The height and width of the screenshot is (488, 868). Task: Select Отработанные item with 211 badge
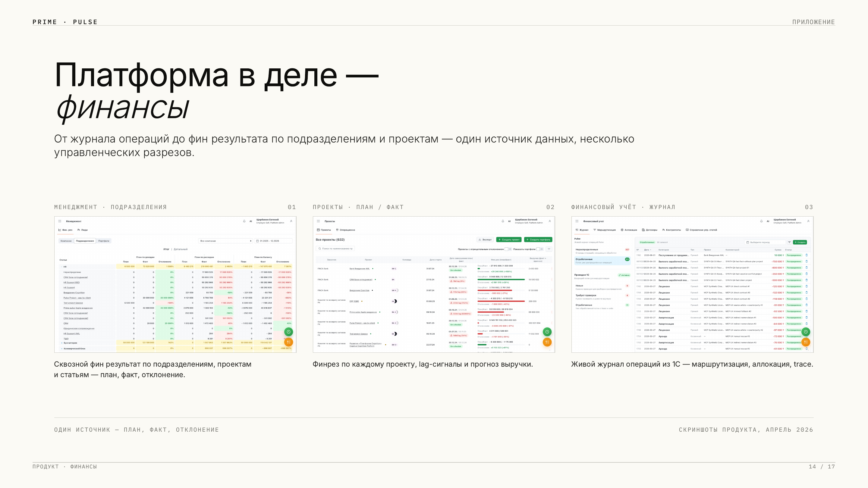pos(602,261)
